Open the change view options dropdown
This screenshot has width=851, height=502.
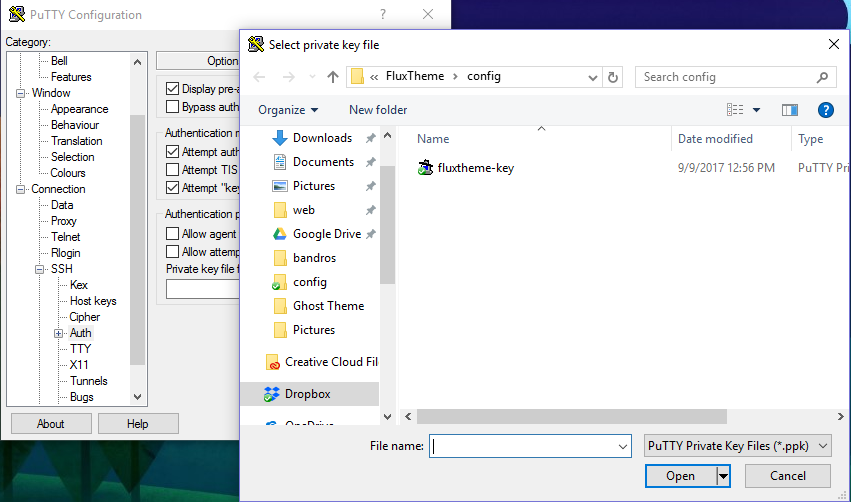(x=756, y=110)
